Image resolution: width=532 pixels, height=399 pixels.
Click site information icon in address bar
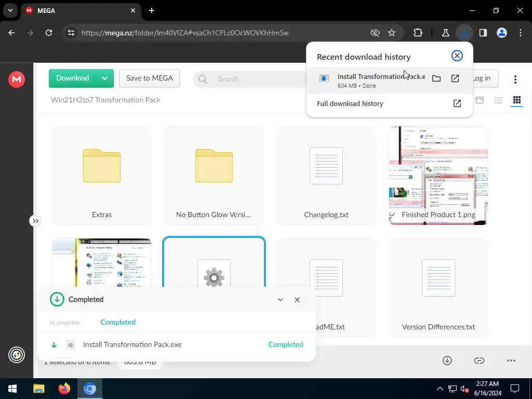[x=71, y=33]
